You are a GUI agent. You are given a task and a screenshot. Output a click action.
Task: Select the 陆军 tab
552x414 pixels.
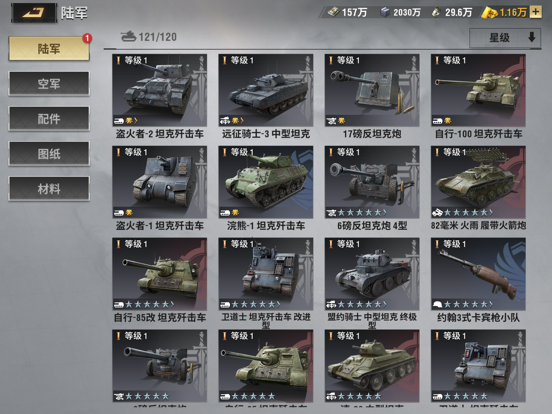49,49
